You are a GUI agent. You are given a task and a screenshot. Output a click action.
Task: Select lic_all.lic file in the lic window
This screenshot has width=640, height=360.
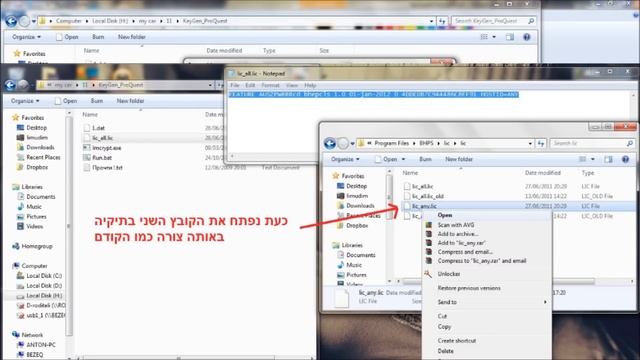click(422, 186)
